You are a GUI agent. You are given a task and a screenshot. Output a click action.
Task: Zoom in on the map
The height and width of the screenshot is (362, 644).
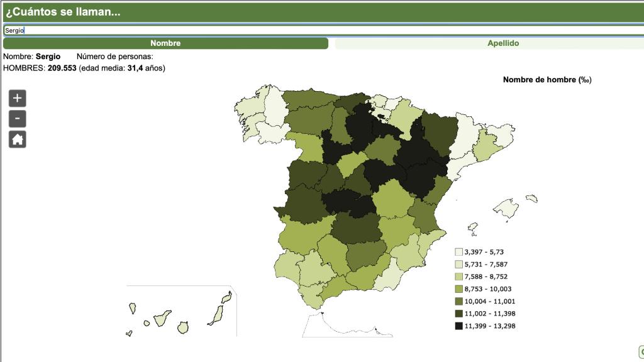click(x=18, y=98)
